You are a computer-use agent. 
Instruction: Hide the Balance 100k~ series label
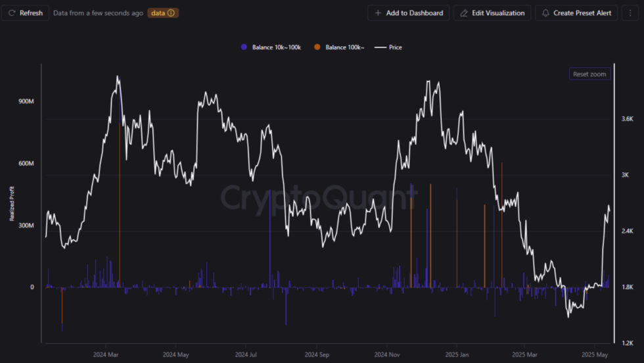click(x=345, y=47)
